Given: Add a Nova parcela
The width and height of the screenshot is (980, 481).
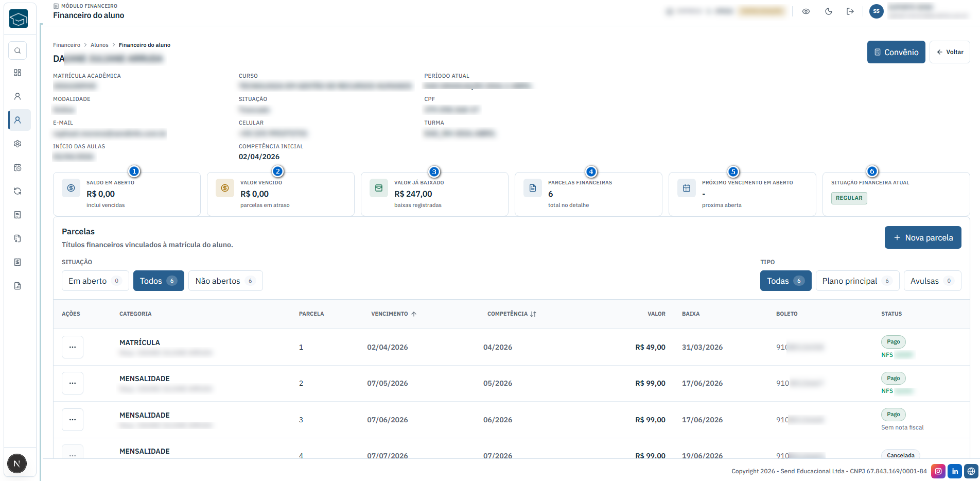Looking at the screenshot, I should pos(923,237).
